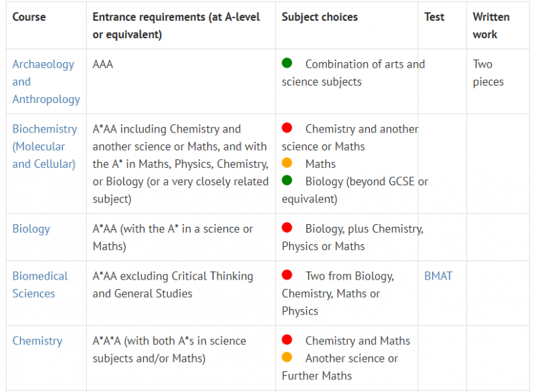Click the Course column header
Image resolution: width=535 pixels, height=392 pixels.
point(29,17)
